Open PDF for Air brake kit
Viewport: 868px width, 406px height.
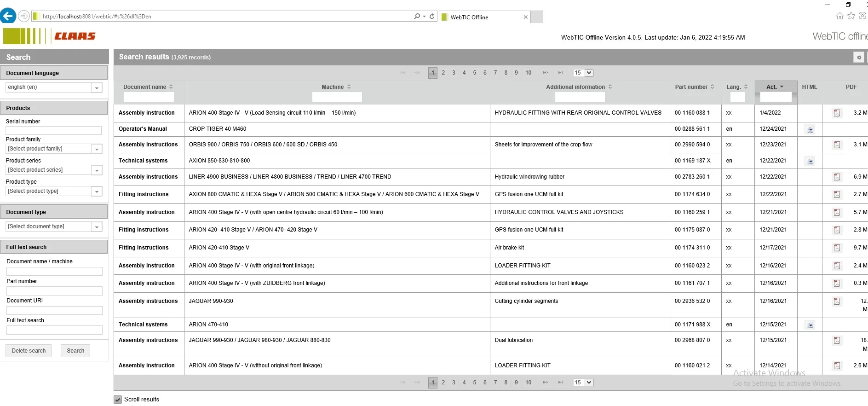pyautogui.click(x=837, y=248)
